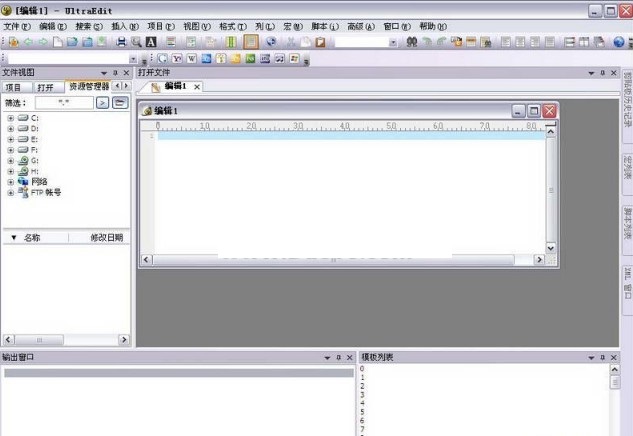
Task: Click the 模板列表 vertical scrollbar thumb
Action: tap(614, 382)
